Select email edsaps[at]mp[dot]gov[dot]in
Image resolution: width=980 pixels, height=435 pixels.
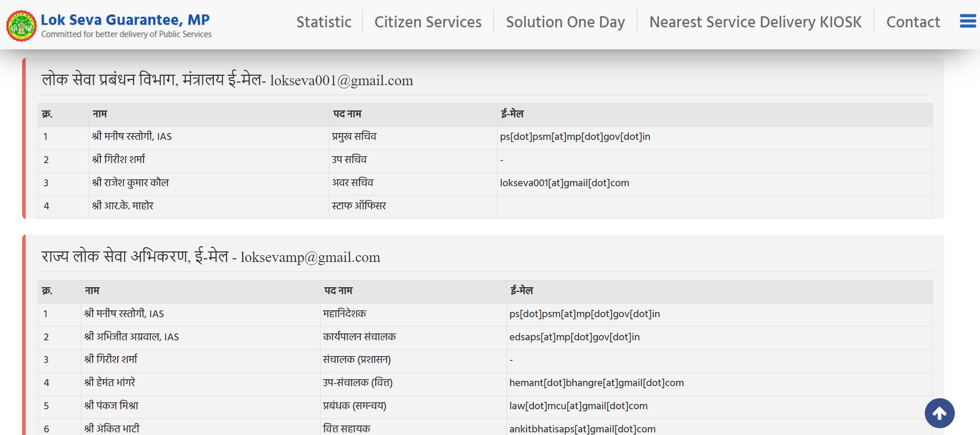(x=574, y=337)
